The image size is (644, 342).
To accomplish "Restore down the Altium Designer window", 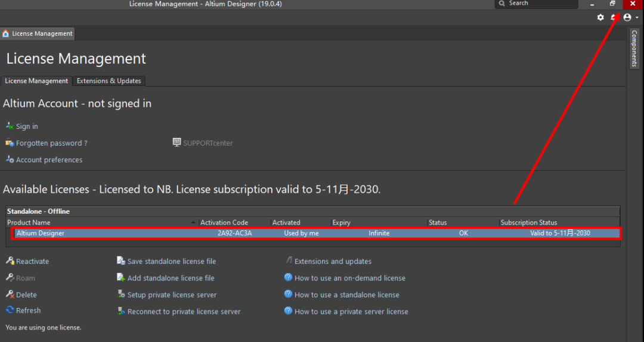I will (612, 4).
